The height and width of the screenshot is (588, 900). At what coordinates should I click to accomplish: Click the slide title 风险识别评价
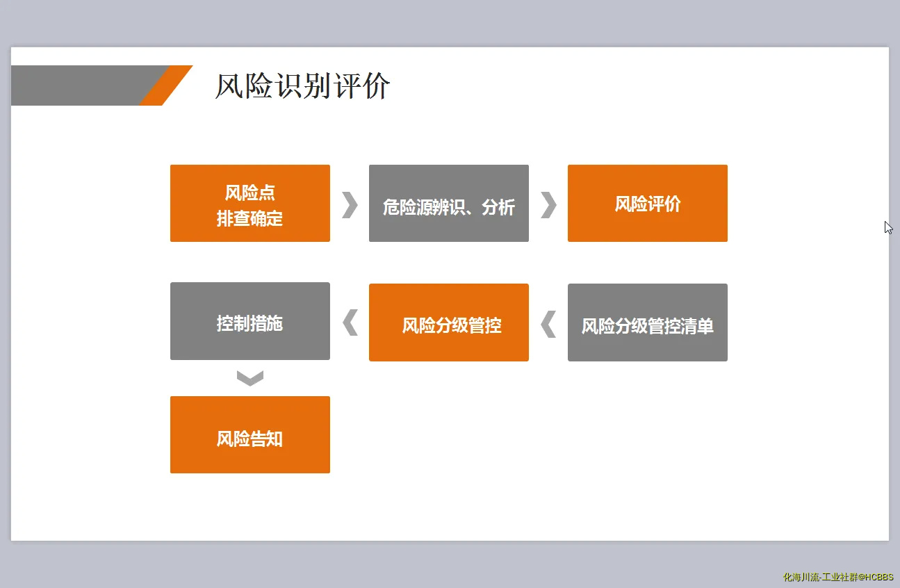pos(302,87)
